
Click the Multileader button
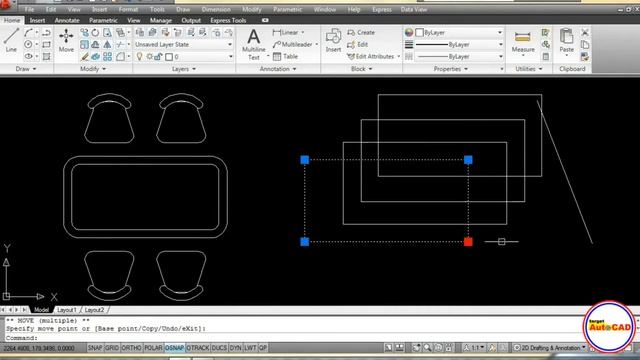coord(293,44)
